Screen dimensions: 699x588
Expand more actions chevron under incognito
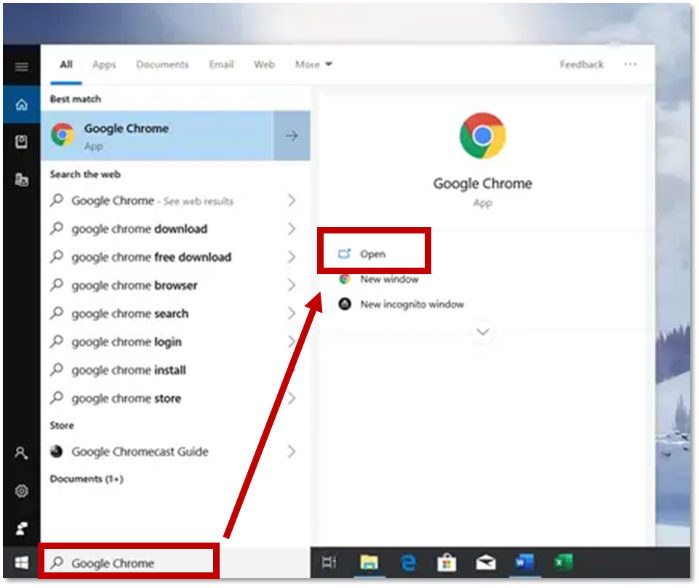pyautogui.click(x=483, y=332)
